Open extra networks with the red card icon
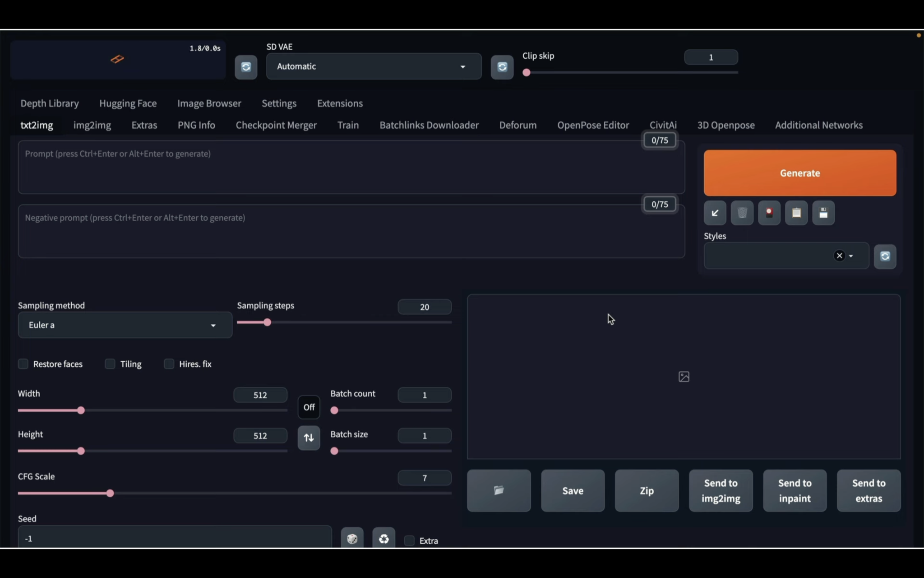Image resolution: width=924 pixels, height=578 pixels. point(769,213)
